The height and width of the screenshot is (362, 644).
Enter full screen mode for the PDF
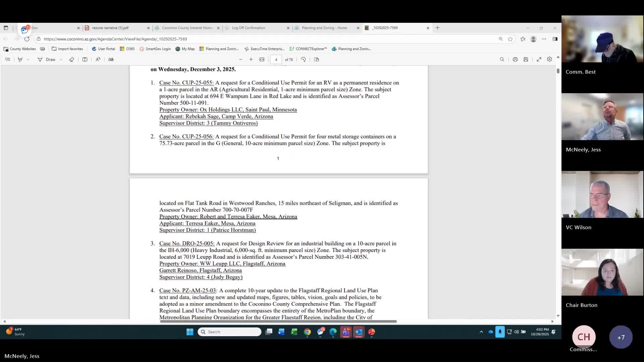pos(539,59)
